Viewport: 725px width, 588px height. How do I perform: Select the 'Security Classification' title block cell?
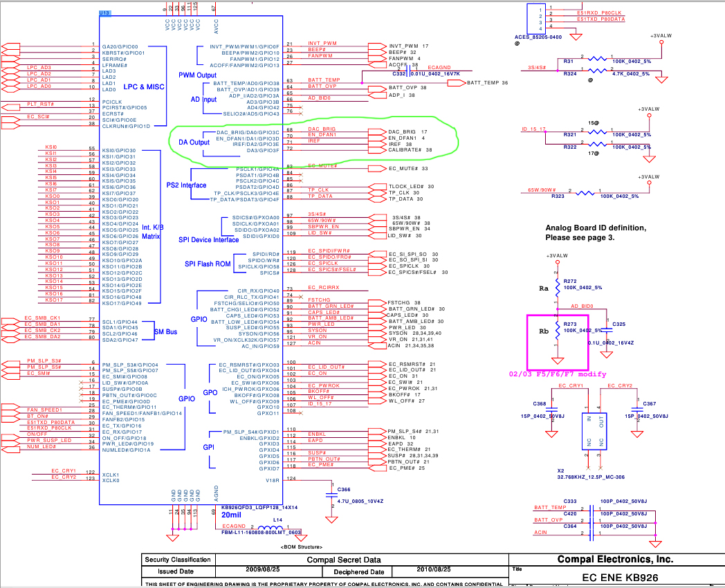178,560
